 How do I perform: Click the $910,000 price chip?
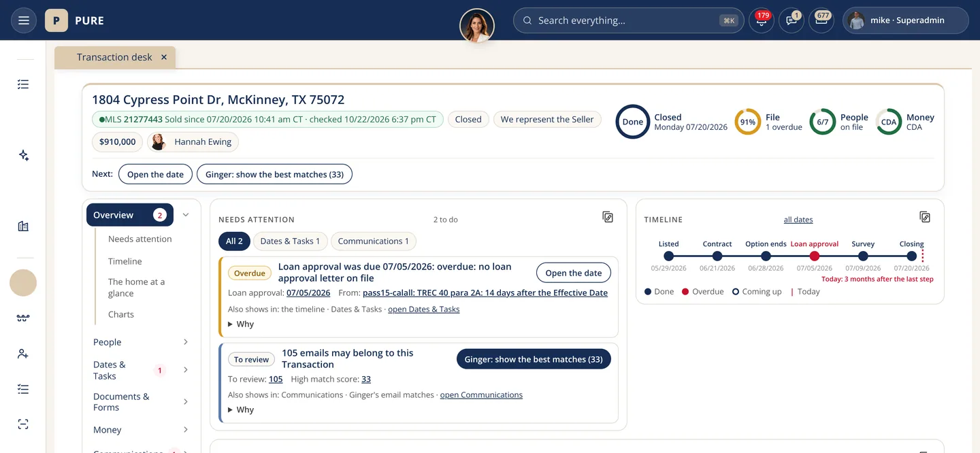coord(117,141)
